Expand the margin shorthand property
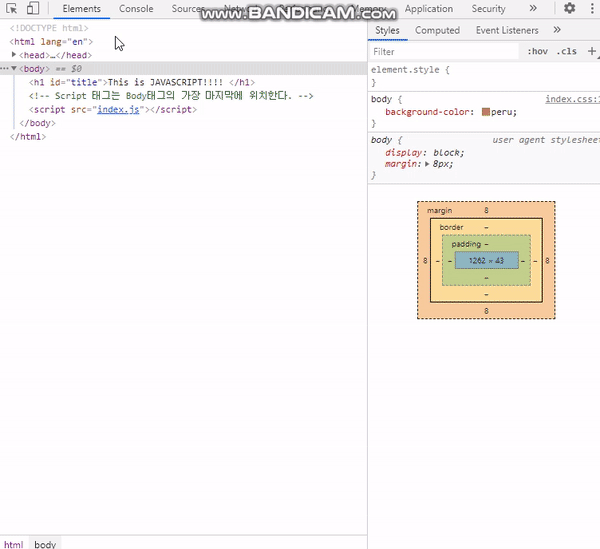This screenshot has height=549, width=600. click(427, 164)
